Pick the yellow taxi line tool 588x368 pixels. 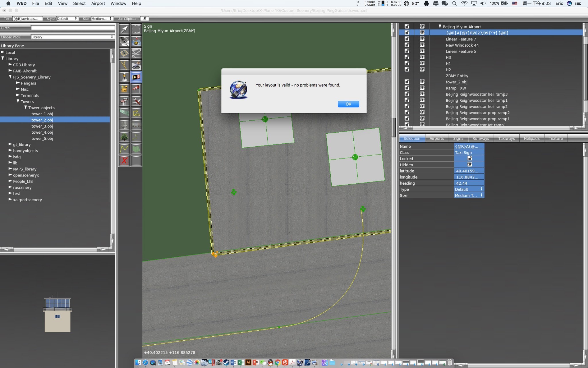124,65
